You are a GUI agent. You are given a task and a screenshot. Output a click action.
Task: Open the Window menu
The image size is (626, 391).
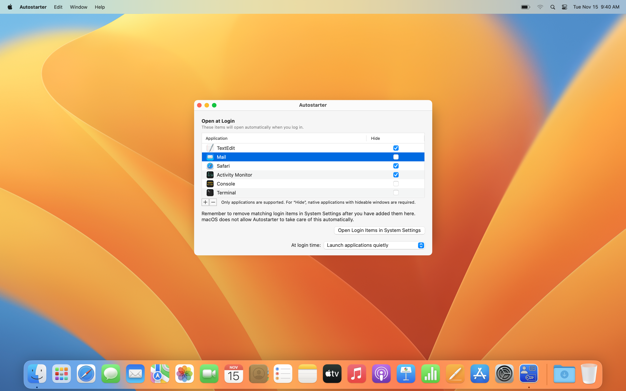[x=79, y=7]
